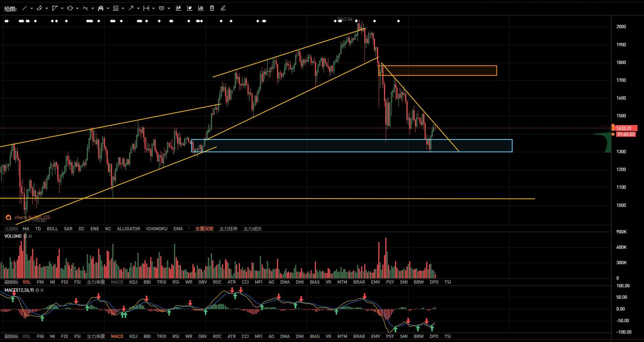
Task: Expand the circle shape tool dropdown
Action: pyautogui.click(x=77, y=8)
